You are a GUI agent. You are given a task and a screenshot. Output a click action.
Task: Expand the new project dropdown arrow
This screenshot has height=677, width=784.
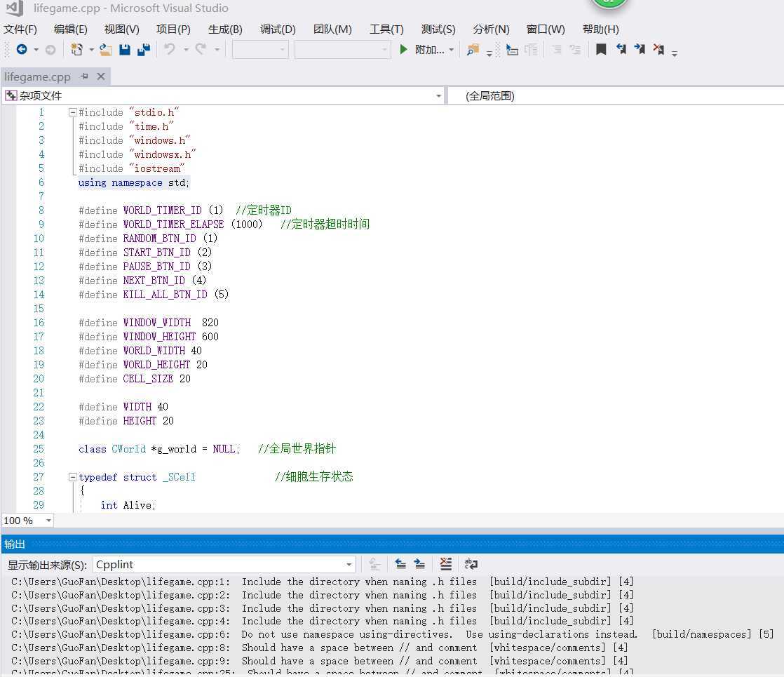[x=91, y=50]
